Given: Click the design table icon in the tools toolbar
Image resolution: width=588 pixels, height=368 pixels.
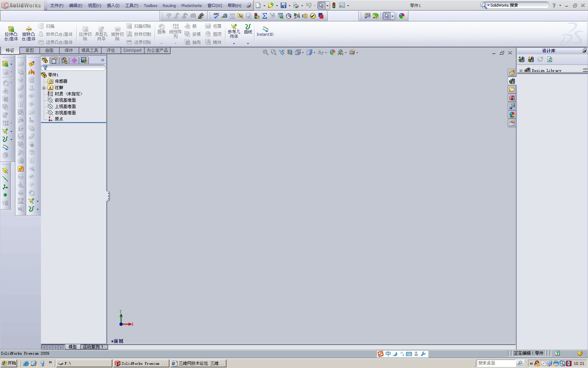Looking at the screenshot, I should [x=280, y=16].
